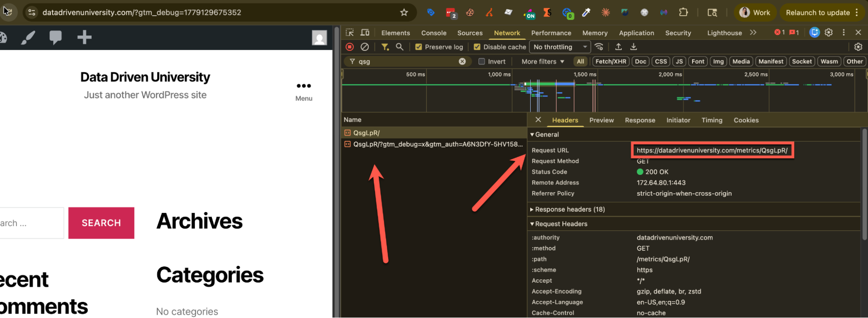Click the record network log icon
The height and width of the screenshot is (318, 868).
[350, 47]
